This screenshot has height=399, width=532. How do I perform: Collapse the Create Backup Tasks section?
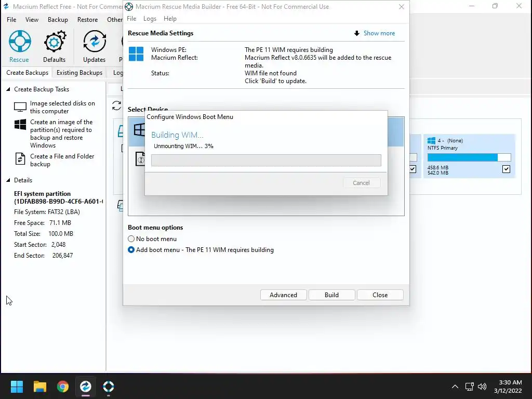(x=8, y=89)
